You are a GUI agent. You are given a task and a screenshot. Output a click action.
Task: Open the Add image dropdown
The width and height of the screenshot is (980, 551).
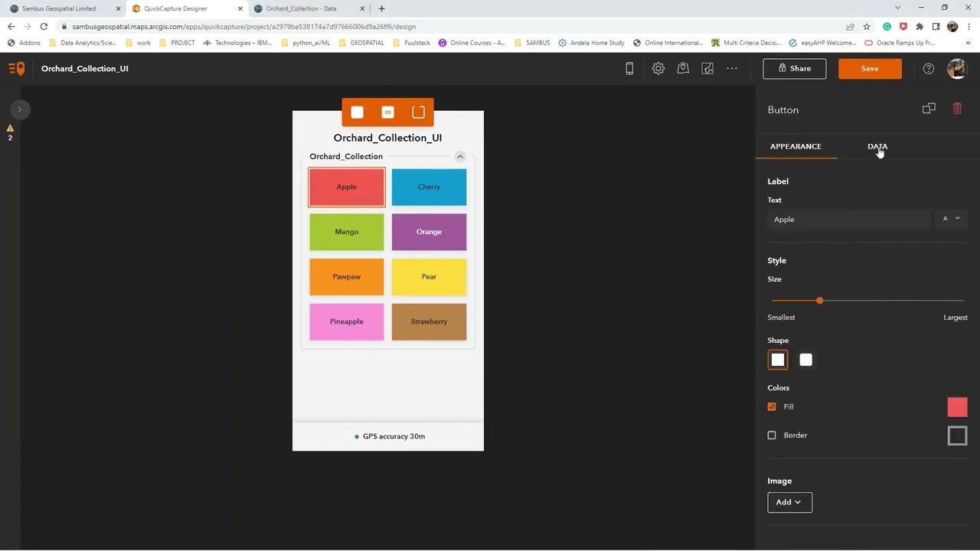pyautogui.click(x=789, y=502)
